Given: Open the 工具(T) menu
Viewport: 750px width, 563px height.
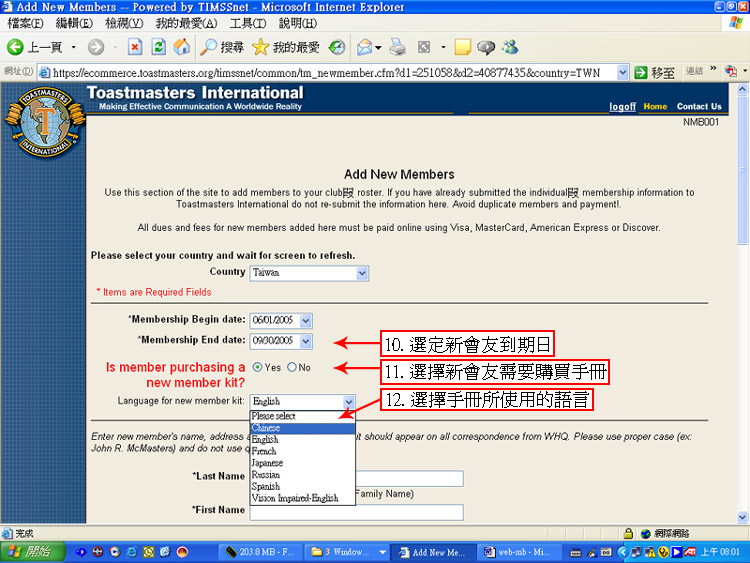Looking at the screenshot, I should (x=250, y=23).
